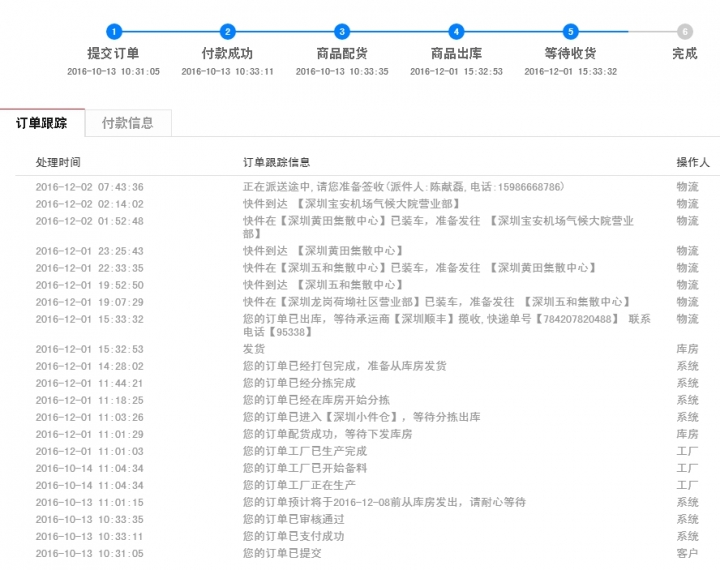The image size is (720, 570).
Task: Click the 2016-12-01 11:18:25 time cell
Action: tap(90, 400)
